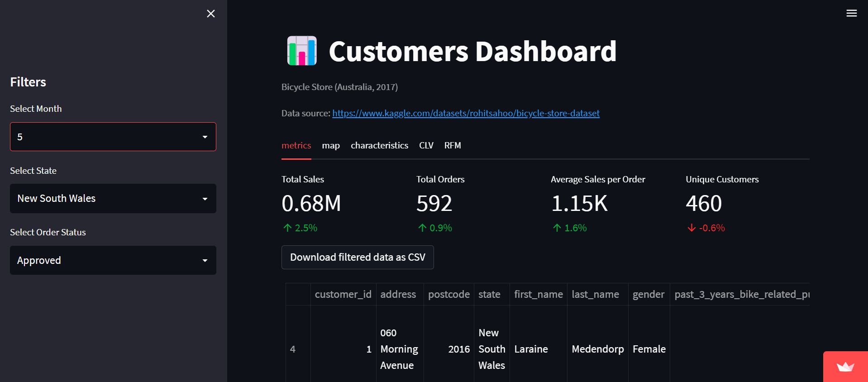Click the customer_id column header
868x382 pixels.
tap(343, 294)
